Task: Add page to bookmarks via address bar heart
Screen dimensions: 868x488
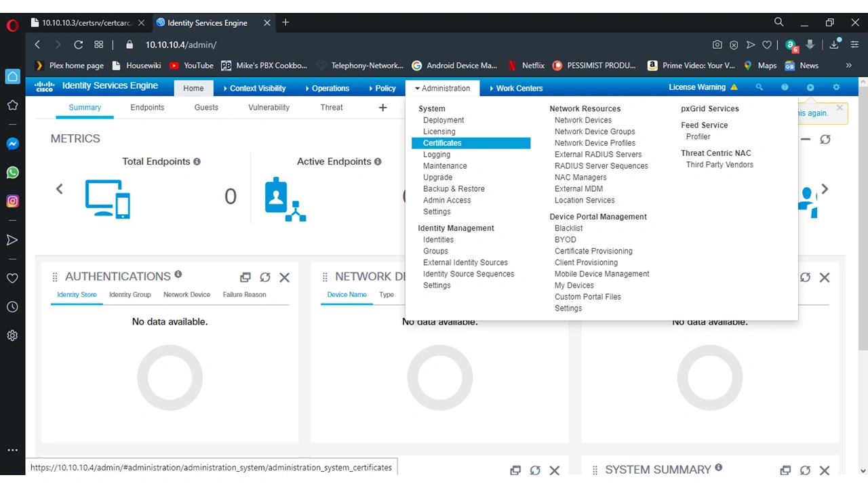Action: coord(767,45)
